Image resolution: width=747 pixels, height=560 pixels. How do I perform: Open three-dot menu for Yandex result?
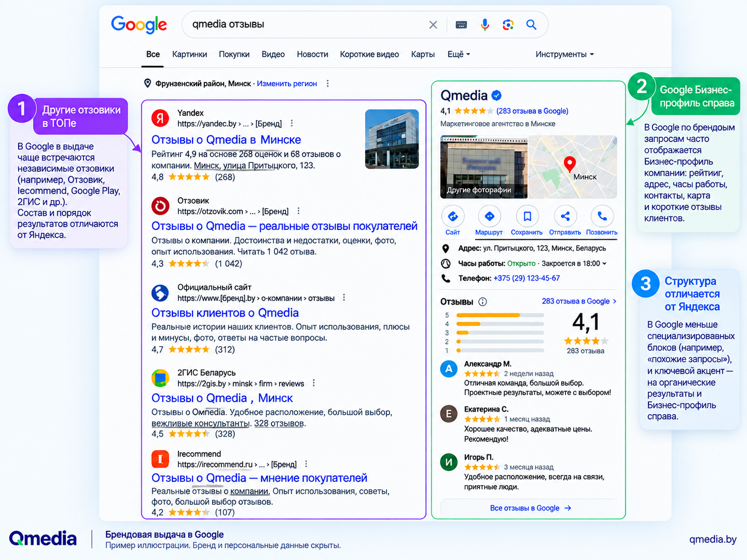point(292,123)
